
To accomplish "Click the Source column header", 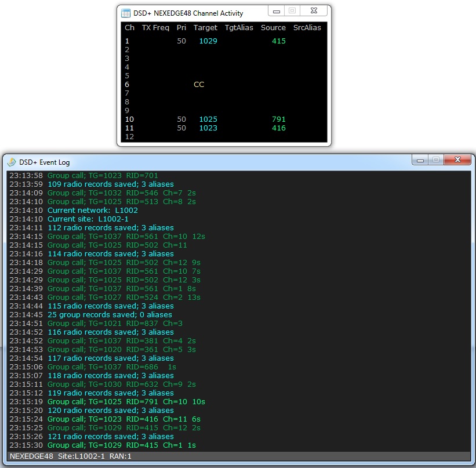I will [273, 28].
